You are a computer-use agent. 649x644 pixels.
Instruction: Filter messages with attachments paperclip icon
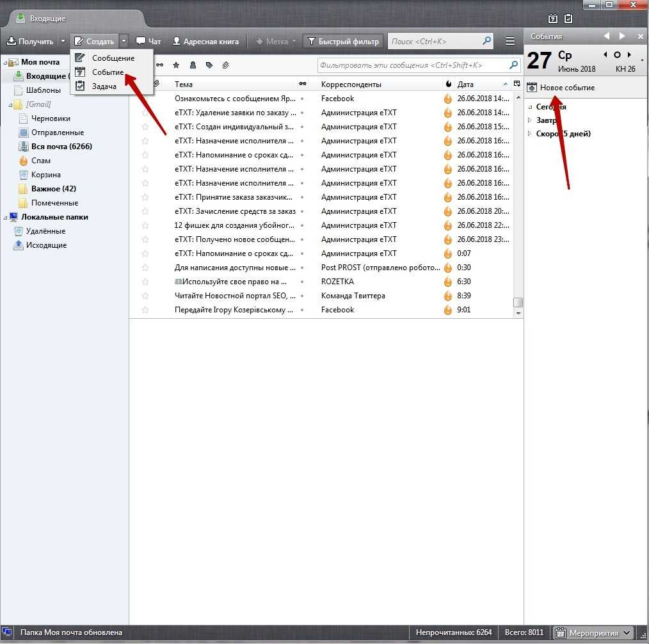click(x=226, y=65)
